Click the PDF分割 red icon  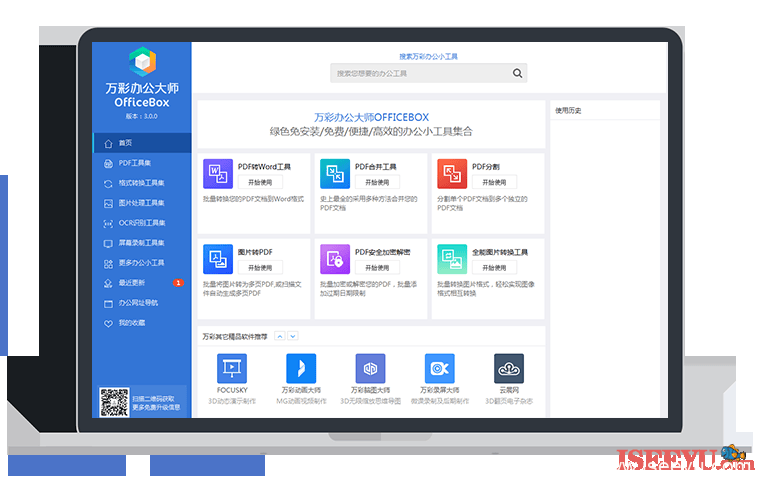tap(452, 174)
